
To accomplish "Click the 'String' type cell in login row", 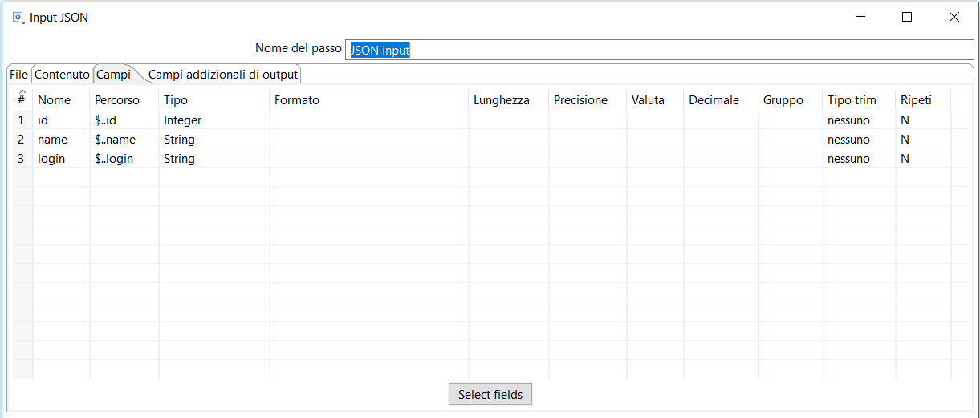I will [x=214, y=159].
